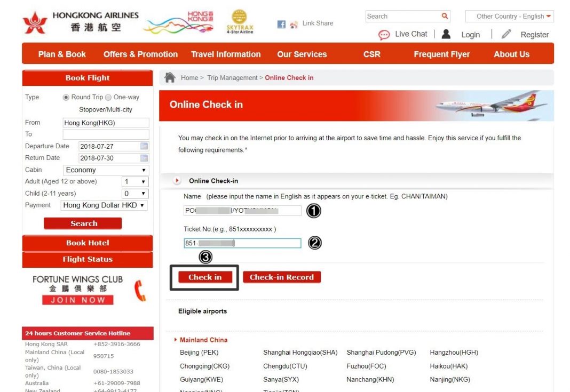570x392 pixels.
Task: Click the red arrow beside Online Check-in
Action: click(x=177, y=181)
